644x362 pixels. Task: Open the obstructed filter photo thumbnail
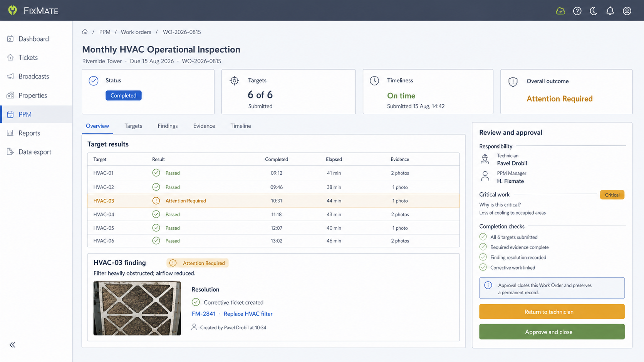[x=137, y=308]
